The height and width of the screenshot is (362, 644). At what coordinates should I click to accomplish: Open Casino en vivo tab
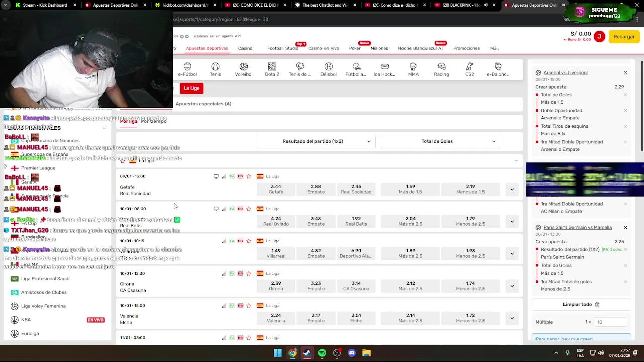(x=324, y=48)
